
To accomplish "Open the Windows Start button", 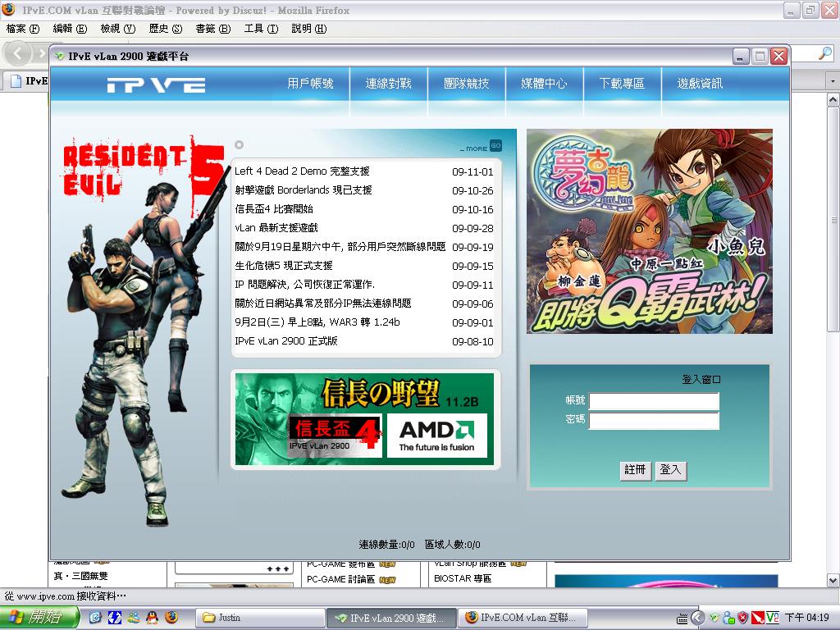I will 39,617.
